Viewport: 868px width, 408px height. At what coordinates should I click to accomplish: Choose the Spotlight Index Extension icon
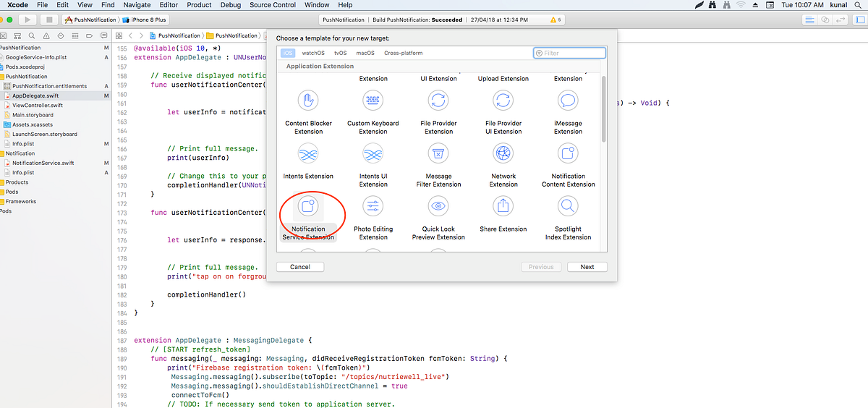568,206
